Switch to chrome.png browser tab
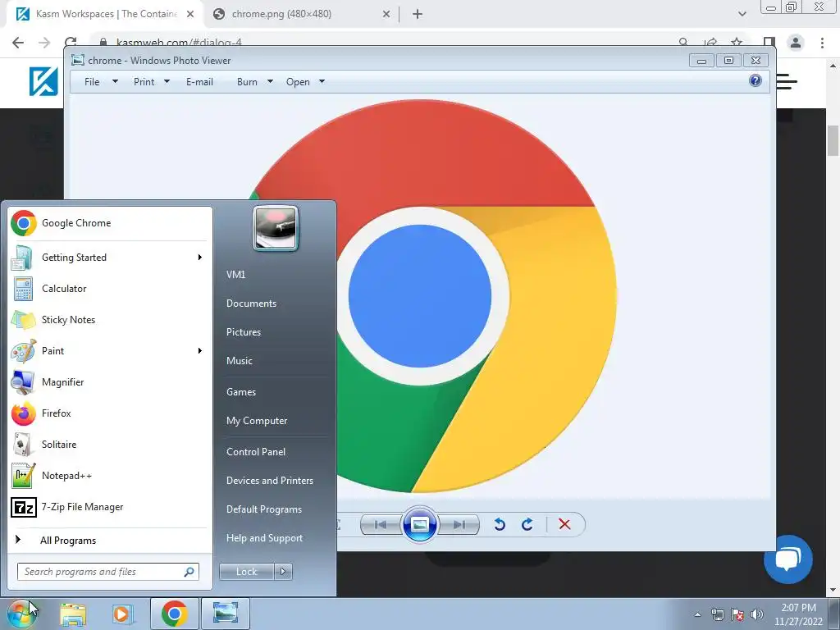The image size is (840, 630). [x=300, y=14]
